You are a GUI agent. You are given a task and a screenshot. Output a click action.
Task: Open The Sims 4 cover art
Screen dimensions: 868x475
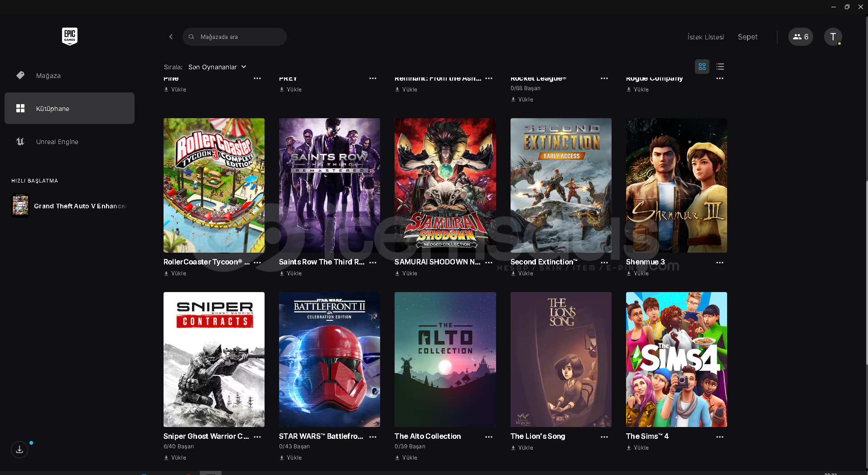point(676,360)
